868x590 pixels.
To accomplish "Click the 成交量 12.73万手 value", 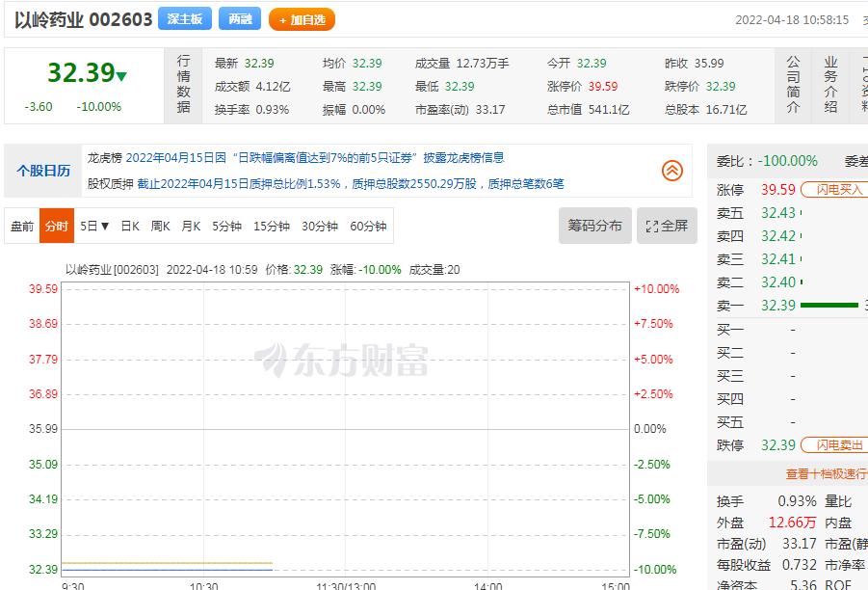I will (x=483, y=64).
